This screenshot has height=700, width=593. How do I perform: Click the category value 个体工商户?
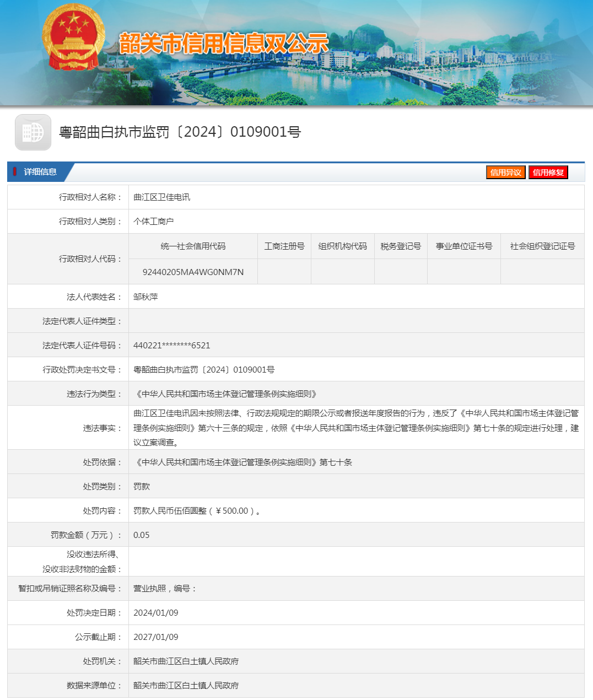[153, 222]
